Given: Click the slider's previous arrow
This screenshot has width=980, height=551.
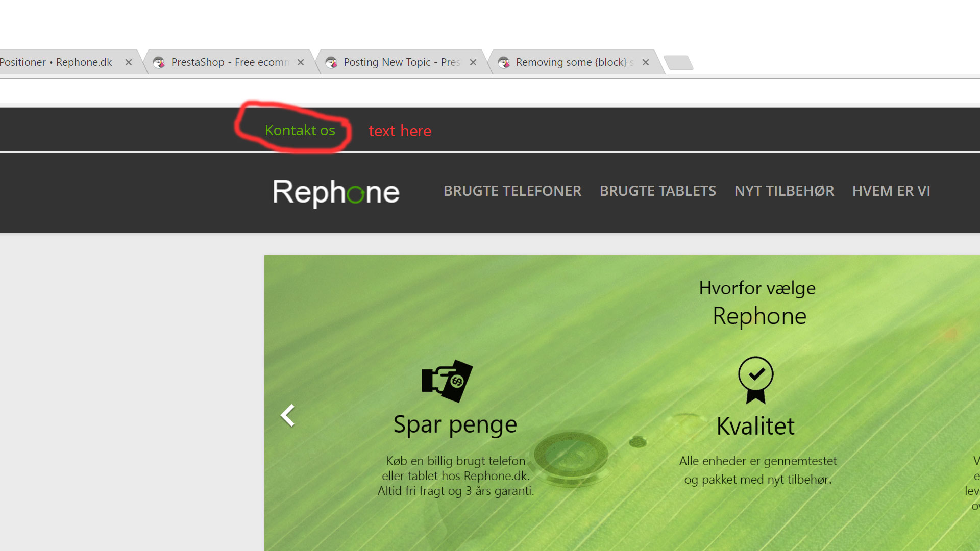Looking at the screenshot, I should tap(288, 415).
